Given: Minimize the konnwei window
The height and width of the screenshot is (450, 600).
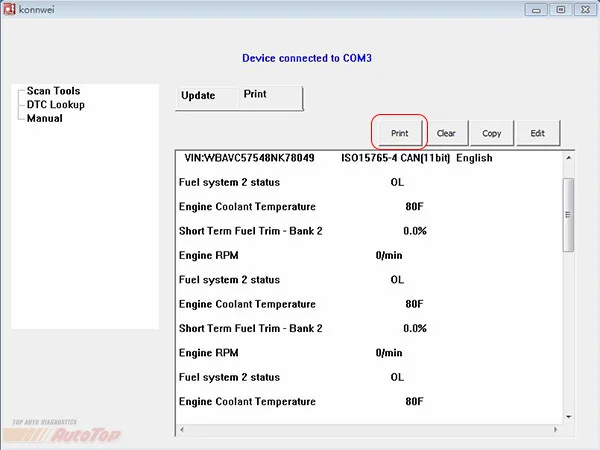Looking at the screenshot, I should point(536,10).
